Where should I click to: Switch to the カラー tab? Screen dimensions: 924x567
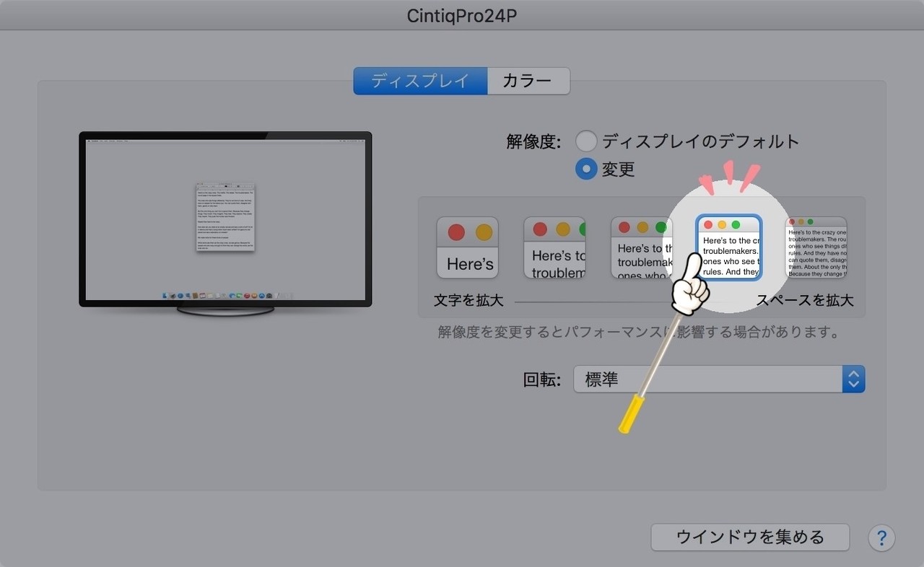[528, 81]
